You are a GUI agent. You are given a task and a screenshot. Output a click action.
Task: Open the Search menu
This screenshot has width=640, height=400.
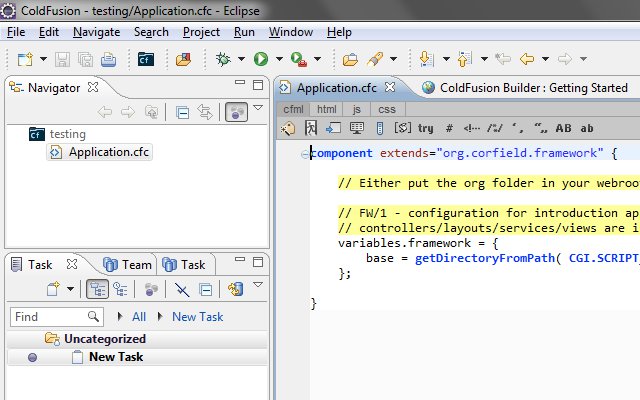click(151, 32)
